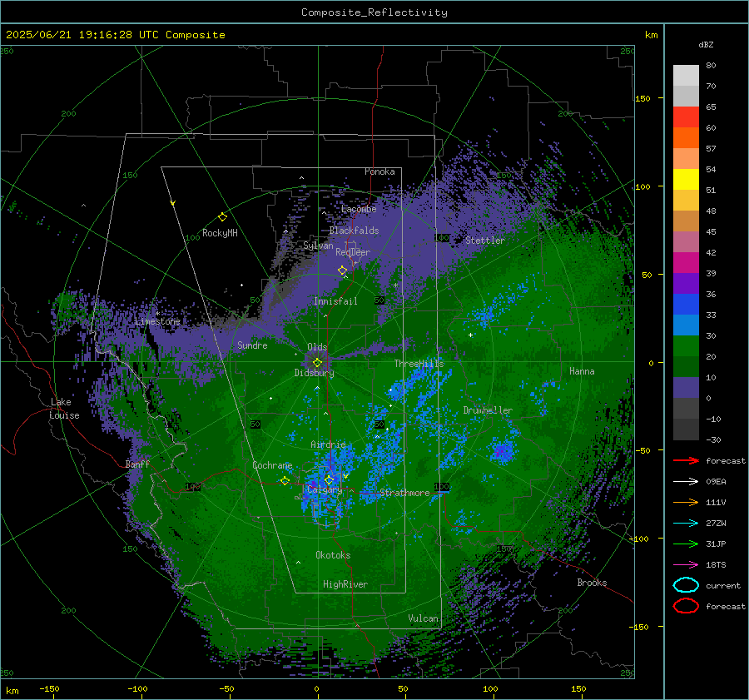Screen dimensions: 749x700
Task: Click the cyan current ellipse icon
Action: [686, 585]
